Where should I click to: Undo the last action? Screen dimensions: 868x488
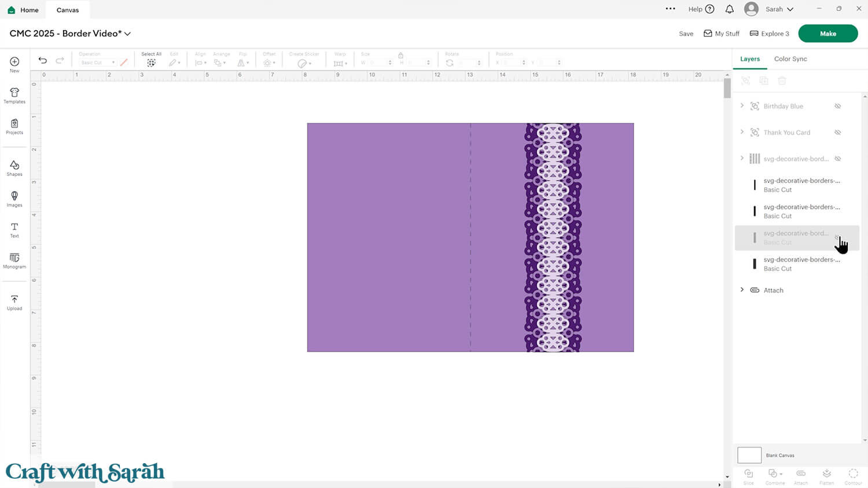pos(43,60)
